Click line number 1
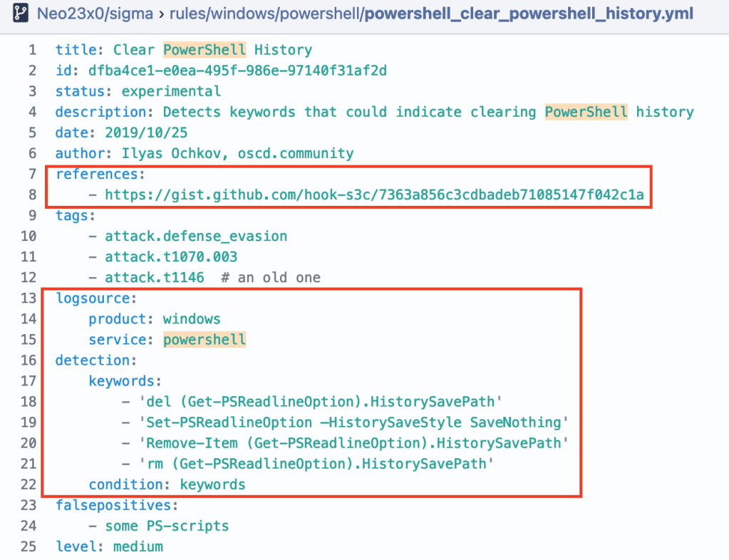 point(31,51)
